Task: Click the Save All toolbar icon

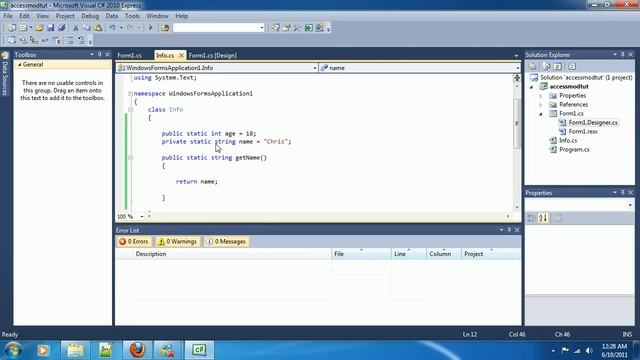Action: (x=62, y=28)
